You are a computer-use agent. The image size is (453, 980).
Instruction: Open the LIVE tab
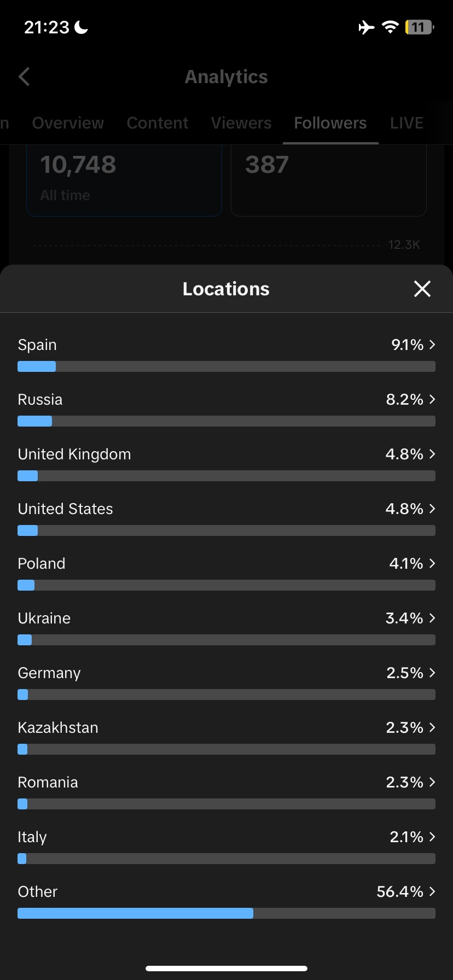(406, 123)
